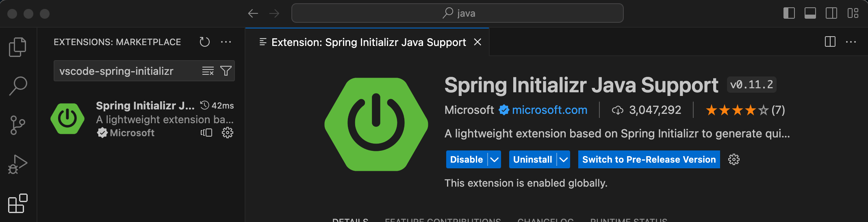Image resolution: width=868 pixels, height=222 pixels.
Task: Click the star rating of the extension
Action: click(737, 110)
